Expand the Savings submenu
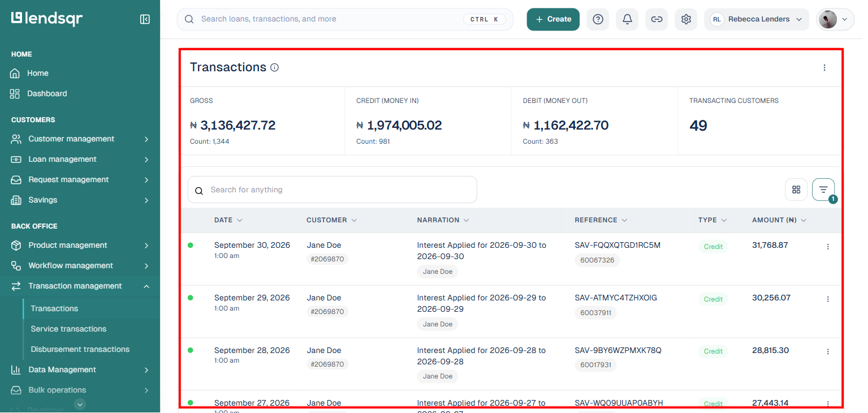Viewport: 868px width, 413px height. [146, 200]
